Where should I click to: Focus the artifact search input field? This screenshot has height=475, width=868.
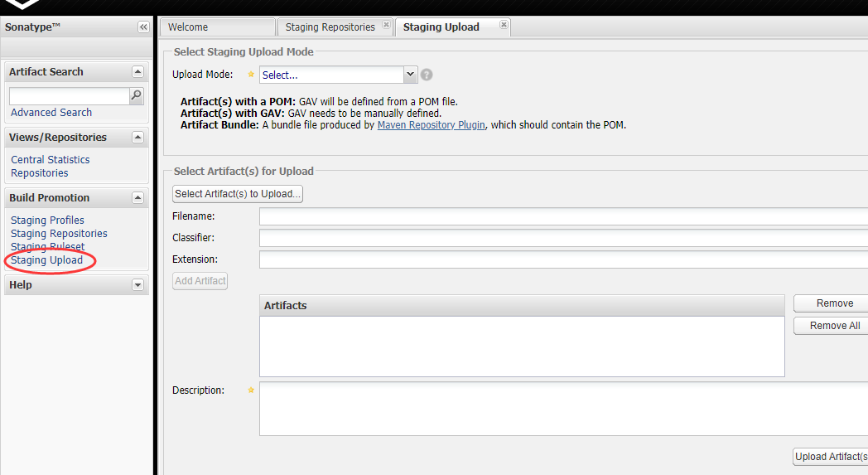pos(70,96)
